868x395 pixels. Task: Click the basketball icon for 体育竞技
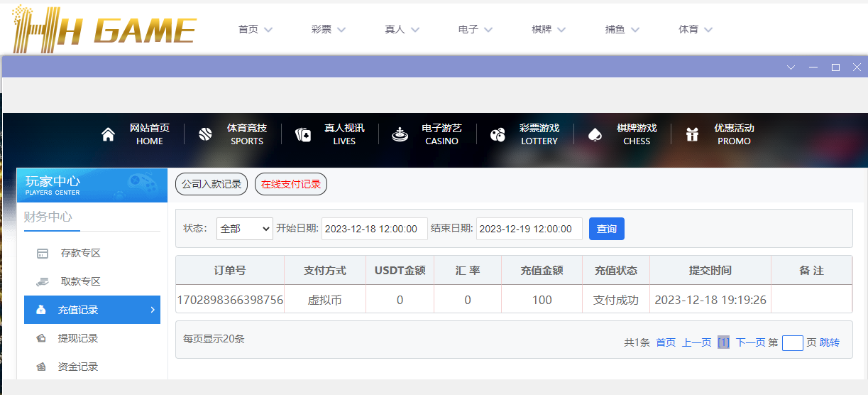click(x=205, y=134)
